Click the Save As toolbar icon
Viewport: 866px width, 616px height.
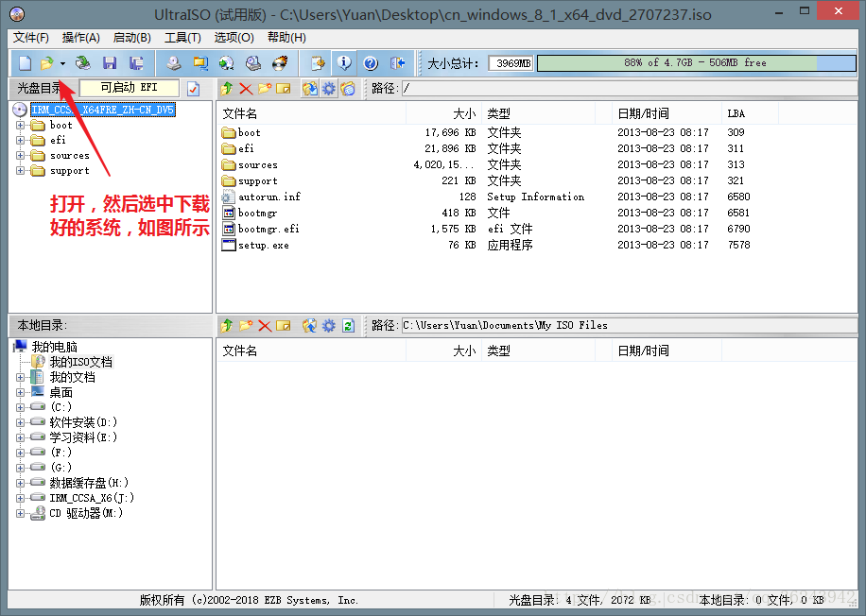pyautogui.click(x=136, y=63)
